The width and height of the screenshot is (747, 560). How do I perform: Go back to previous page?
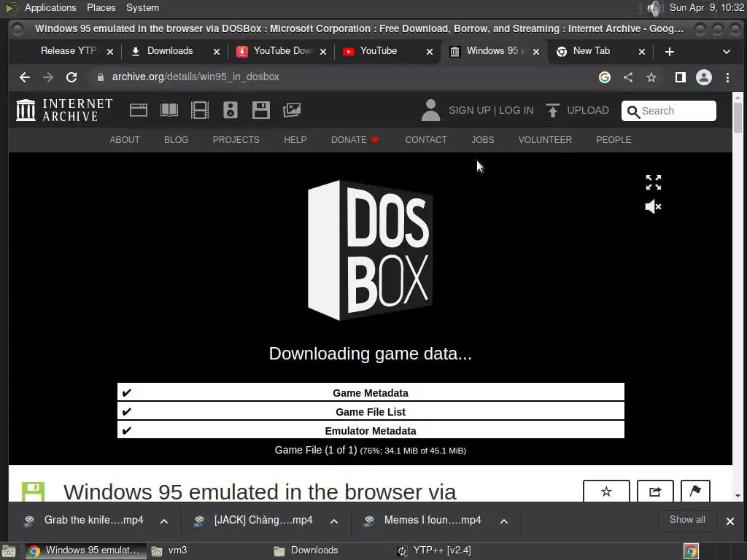tap(25, 77)
